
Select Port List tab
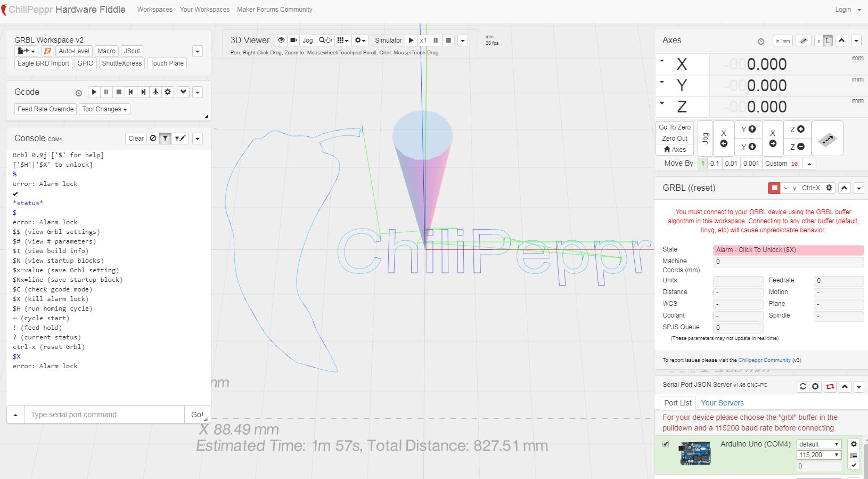(678, 403)
